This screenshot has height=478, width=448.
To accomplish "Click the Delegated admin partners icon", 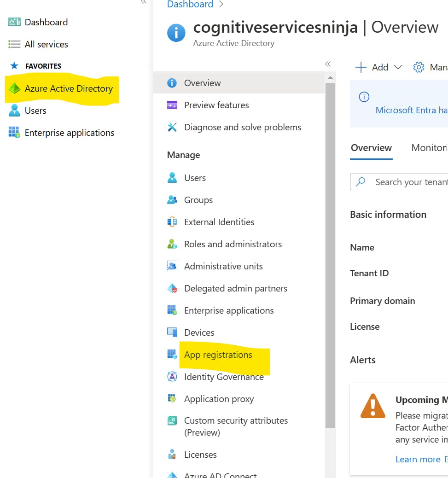I will [172, 288].
